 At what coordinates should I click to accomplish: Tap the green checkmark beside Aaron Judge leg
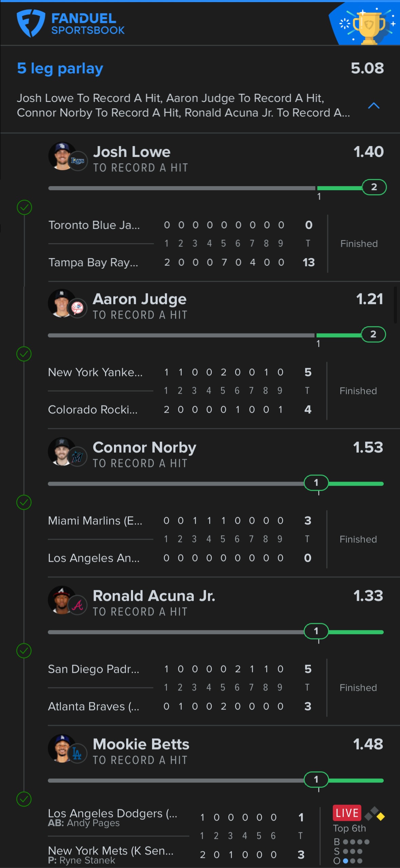point(24,354)
